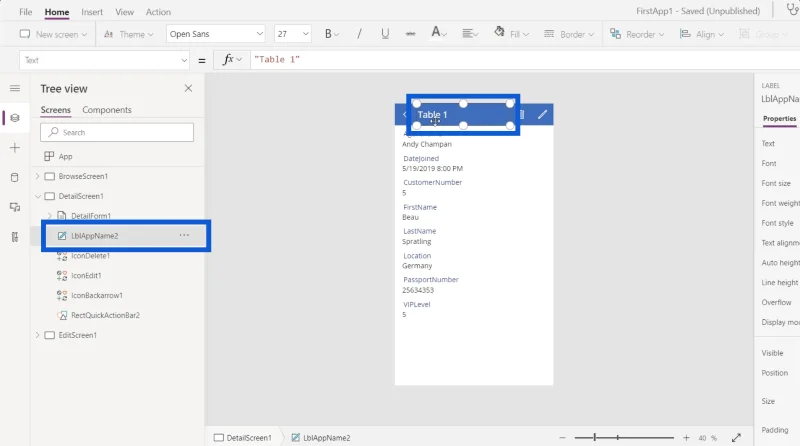This screenshot has width=800, height=446.
Task: Select IconDelete1 in tree view
Action: 90,256
